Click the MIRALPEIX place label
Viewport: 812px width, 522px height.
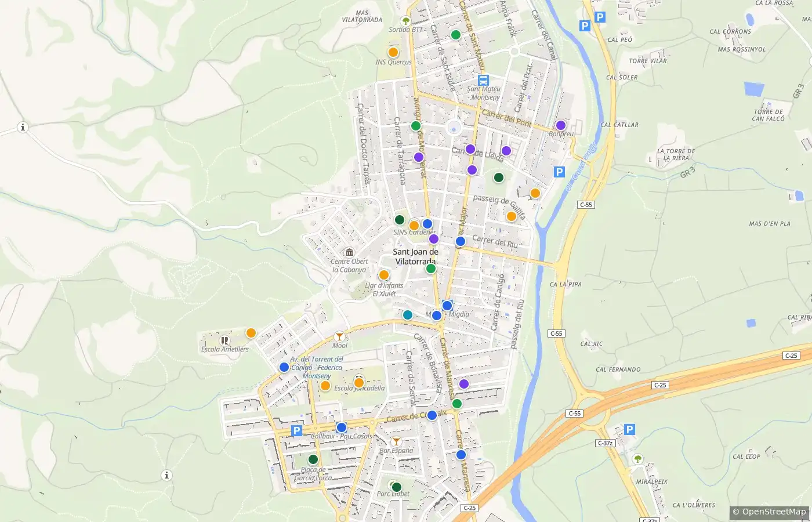(x=651, y=481)
